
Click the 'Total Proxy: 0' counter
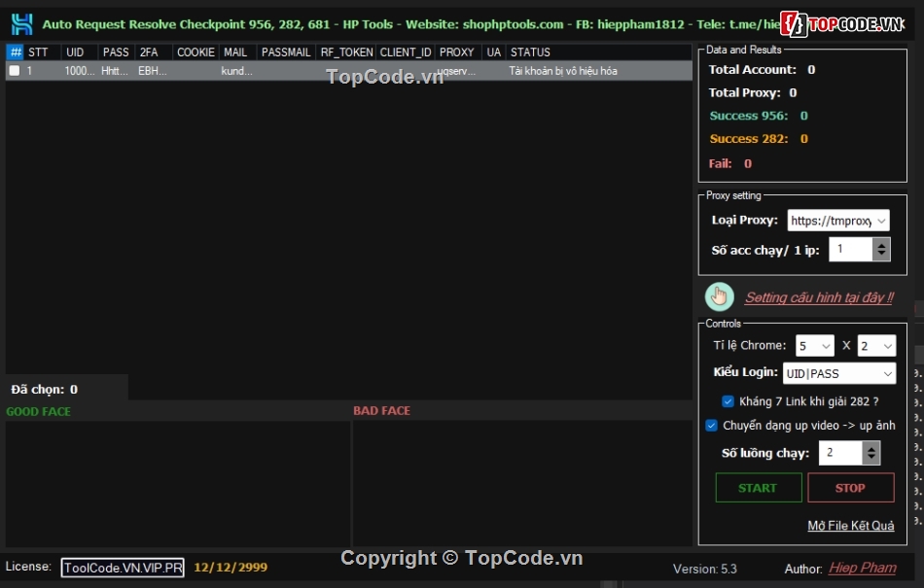click(x=753, y=92)
